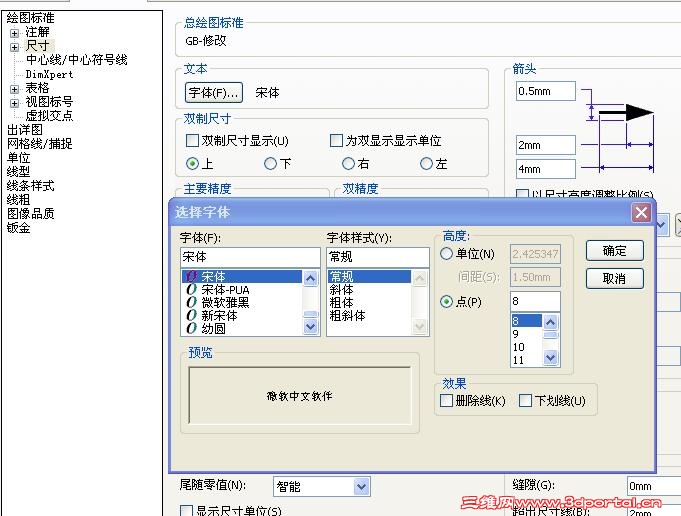
Task: Expand the 尺寸 tree node
Action: point(14,47)
